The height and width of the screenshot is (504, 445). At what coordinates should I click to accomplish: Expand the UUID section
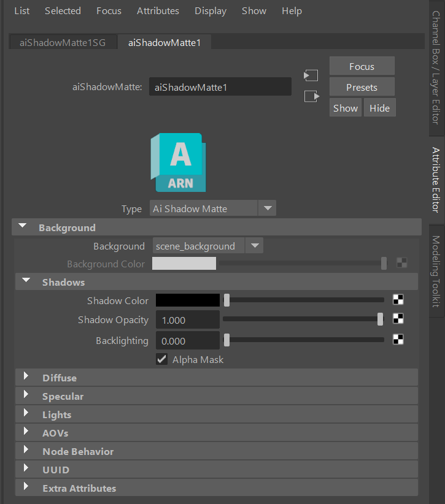(x=26, y=468)
